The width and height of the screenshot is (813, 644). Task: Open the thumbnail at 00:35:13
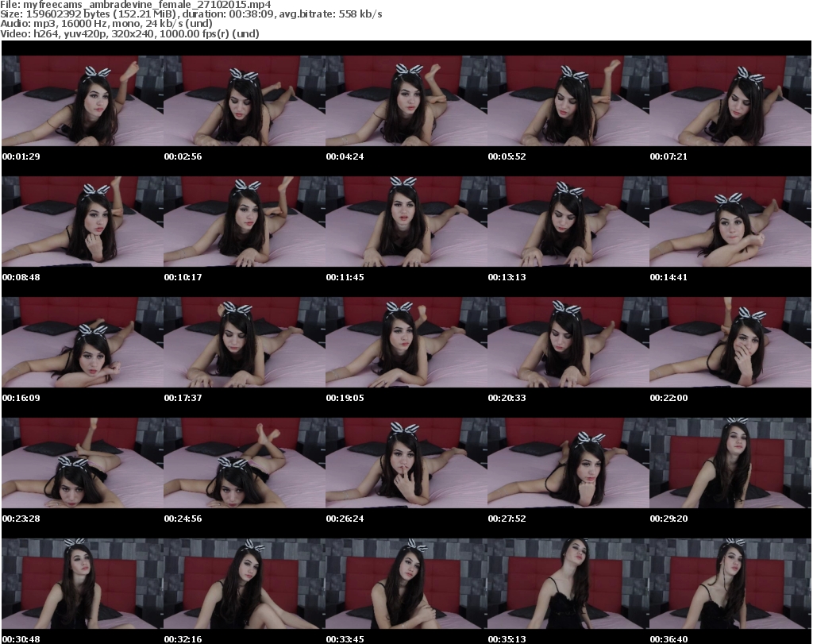click(x=568, y=584)
